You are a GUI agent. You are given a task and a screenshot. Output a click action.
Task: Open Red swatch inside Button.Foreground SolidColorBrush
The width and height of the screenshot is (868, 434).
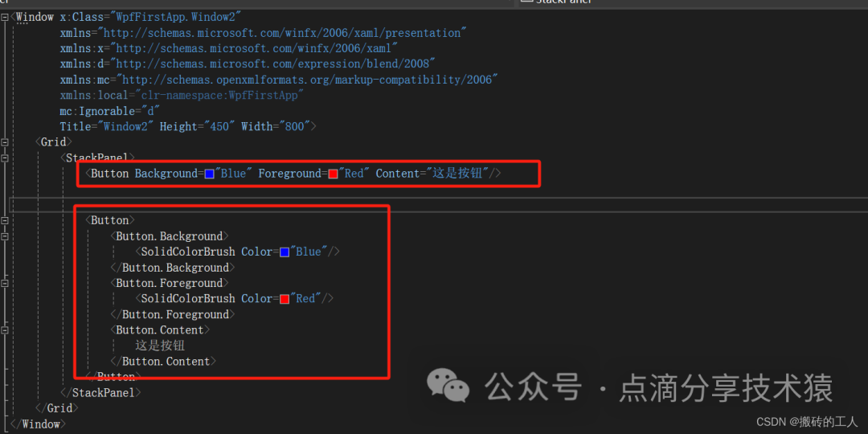(x=285, y=299)
